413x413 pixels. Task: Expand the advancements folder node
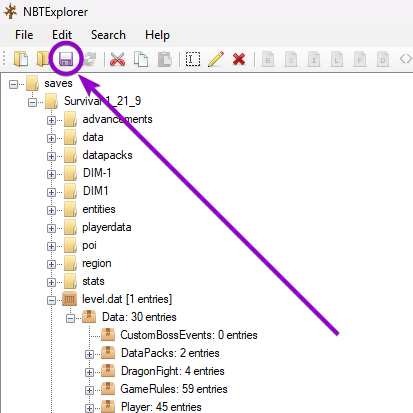[51, 120]
